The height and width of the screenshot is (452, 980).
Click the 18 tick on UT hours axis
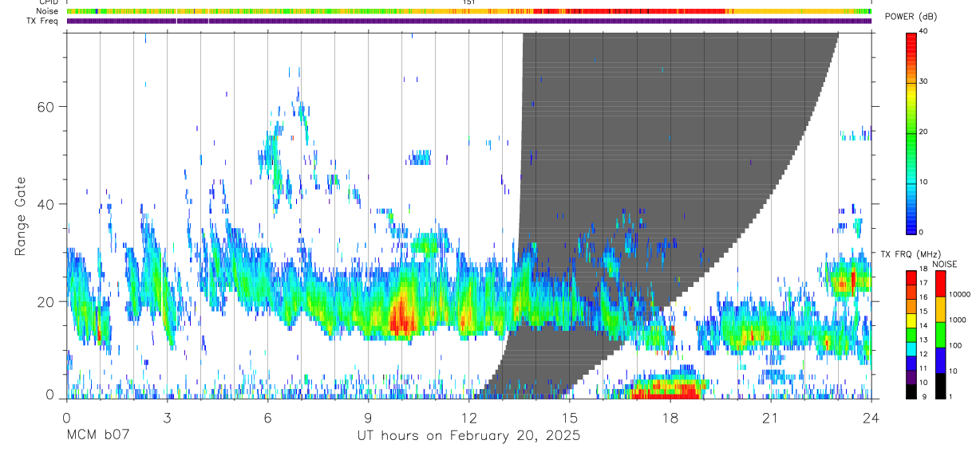[x=670, y=419]
